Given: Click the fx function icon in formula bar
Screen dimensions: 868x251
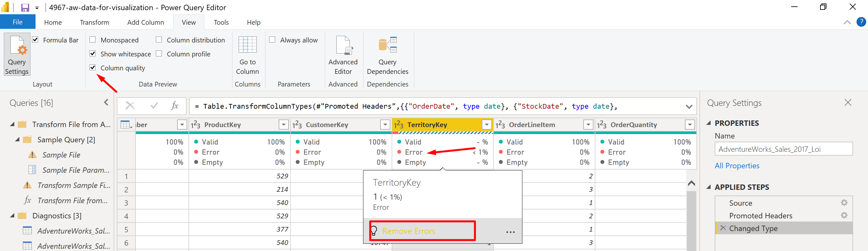Looking at the screenshot, I should 175,106.
